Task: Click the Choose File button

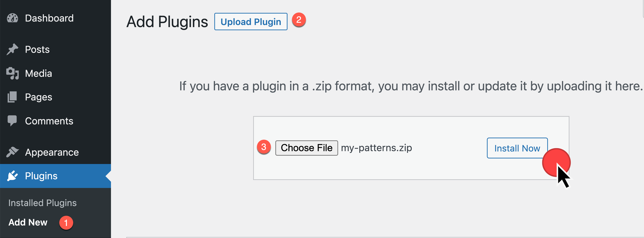Action: tap(307, 148)
